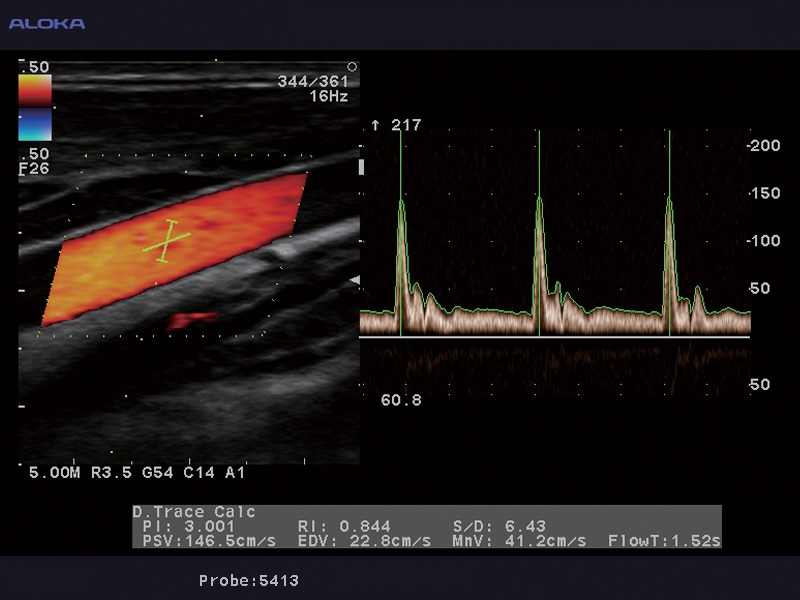Click the up arrow next to 217
This screenshot has width=800, height=600.
coord(376,126)
